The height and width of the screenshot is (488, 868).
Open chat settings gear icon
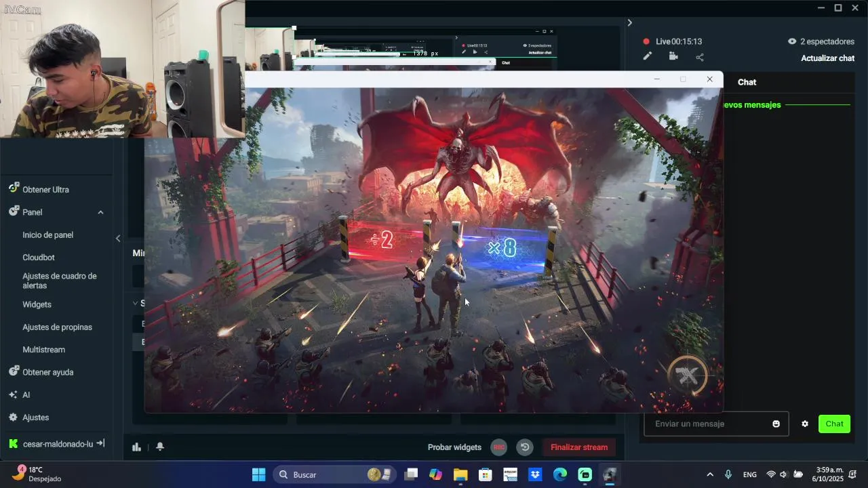click(805, 424)
